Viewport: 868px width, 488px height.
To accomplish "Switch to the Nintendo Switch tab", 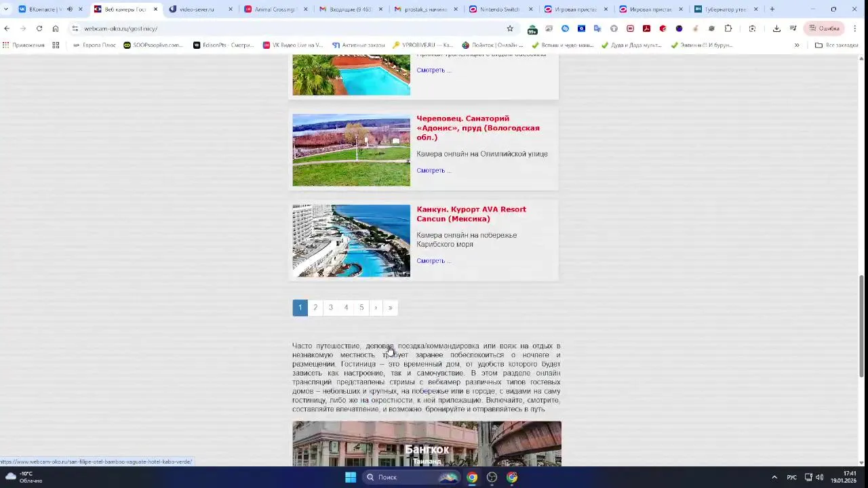I will coord(496,9).
